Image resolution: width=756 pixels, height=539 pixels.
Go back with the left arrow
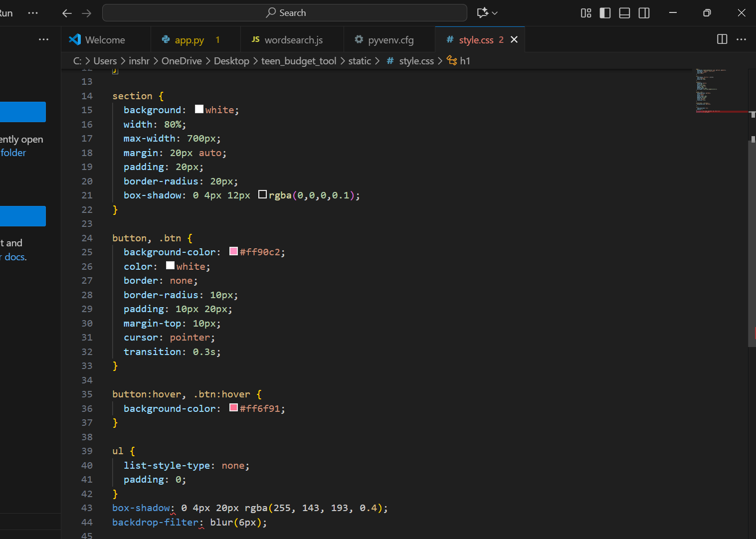pyautogui.click(x=67, y=13)
